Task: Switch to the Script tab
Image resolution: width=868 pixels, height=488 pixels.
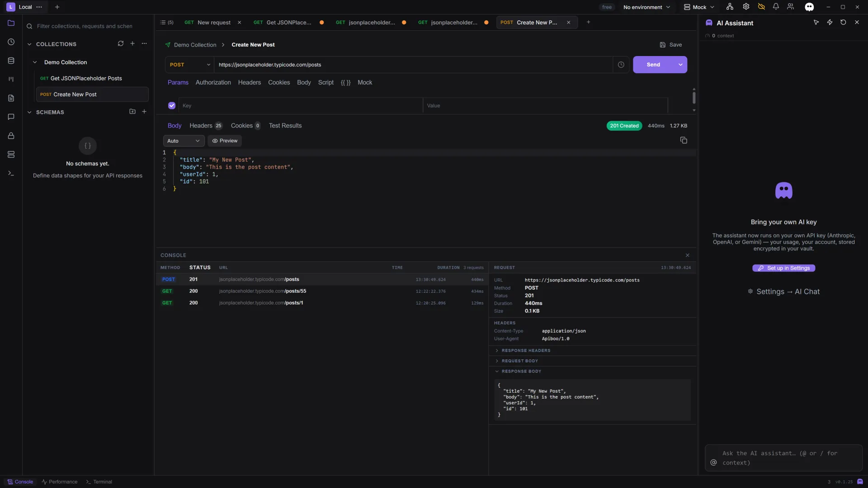Action: (325, 83)
